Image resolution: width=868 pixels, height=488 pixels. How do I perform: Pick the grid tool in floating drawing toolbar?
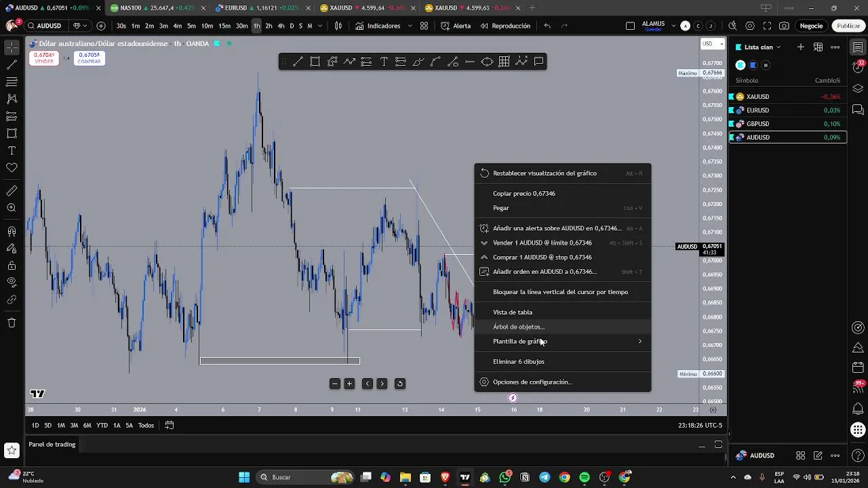coord(504,62)
